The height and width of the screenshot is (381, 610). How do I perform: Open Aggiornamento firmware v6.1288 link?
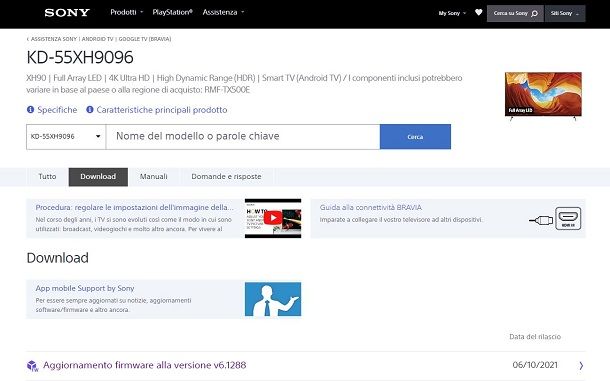pyautogui.click(x=145, y=365)
